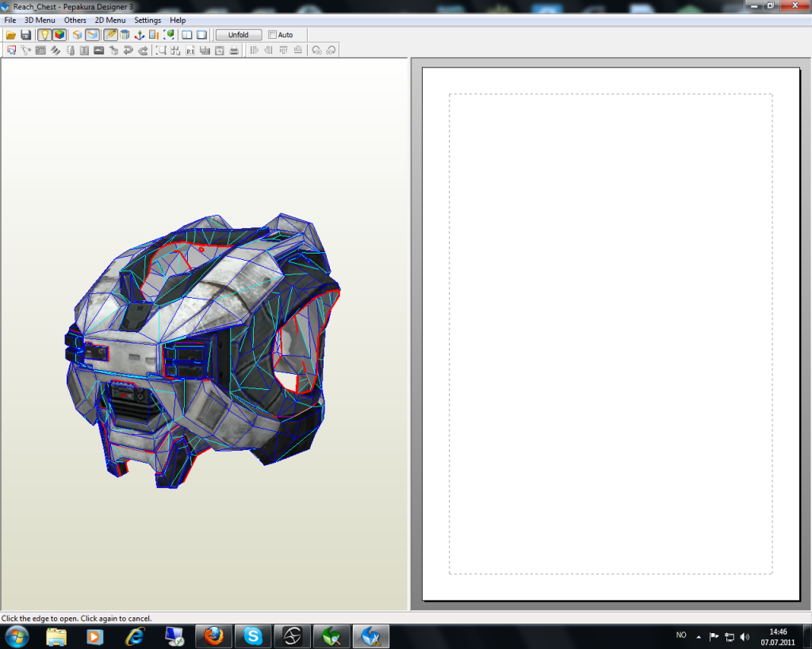Image resolution: width=812 pixels, height=649 pixels.
Task: Switch to single-pane window layout icon
Action: [x=202, y=35]
